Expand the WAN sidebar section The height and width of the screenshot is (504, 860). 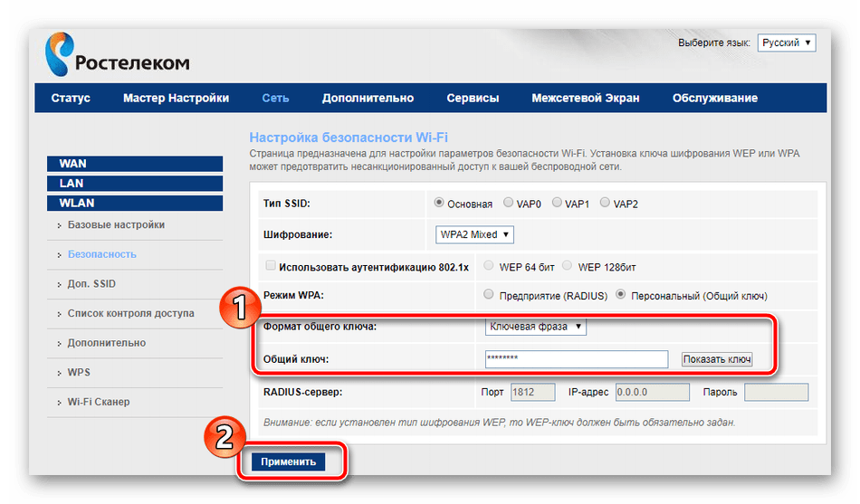(x=134, y=164)
